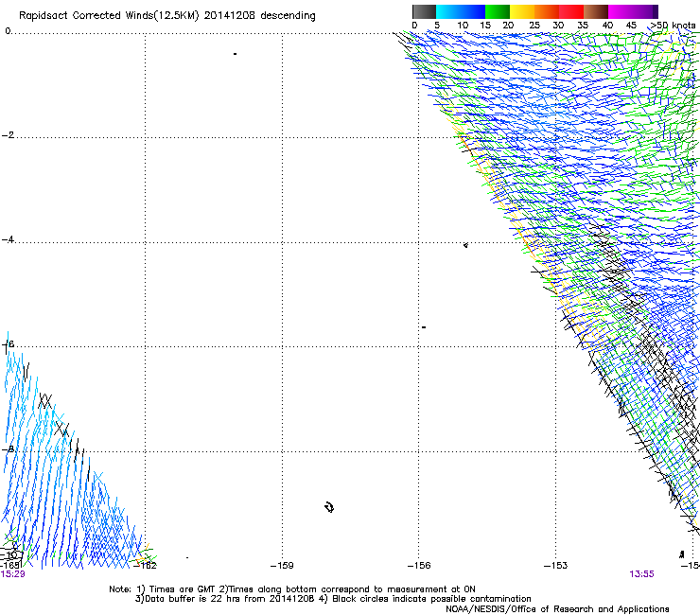Click the red 30-35 knots legend swatch
This screenshot has width=700, height=615.
coord(571,11)
